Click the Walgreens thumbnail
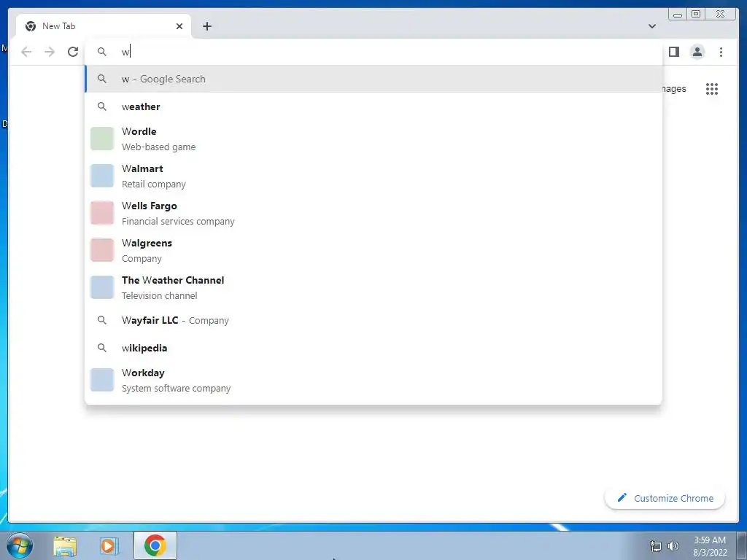The height and width of the screenshot is (560, 747). [x=102, y=250]
